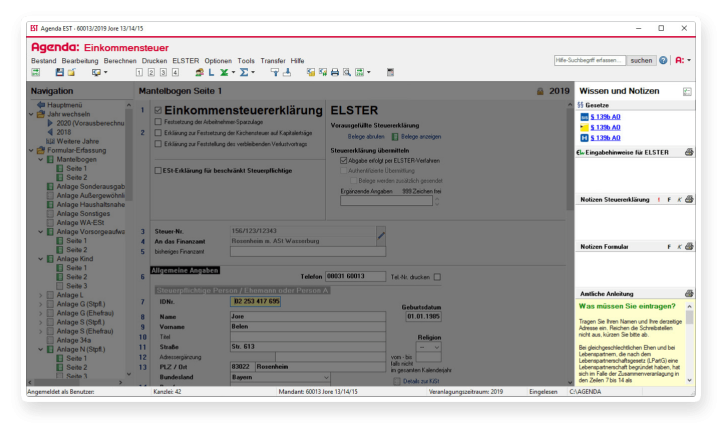Viewport: 728px width, 434px height.
Task: Enable Festsetzung der Arbeitnehmer-Sparzulage checkbox
Action: tap(156, 122)
